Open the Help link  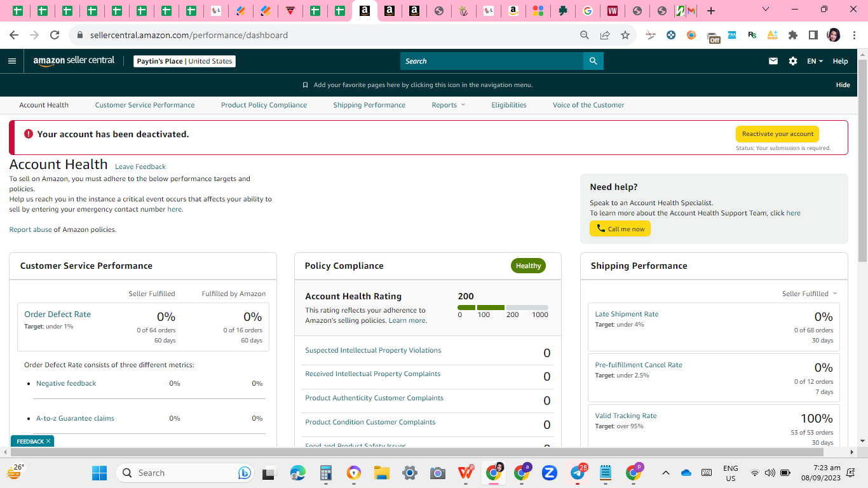[840, 61]
